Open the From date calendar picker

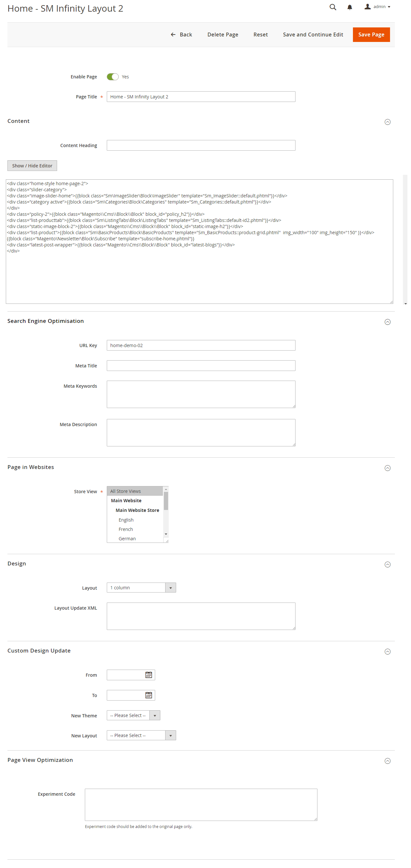click(149, 674)
